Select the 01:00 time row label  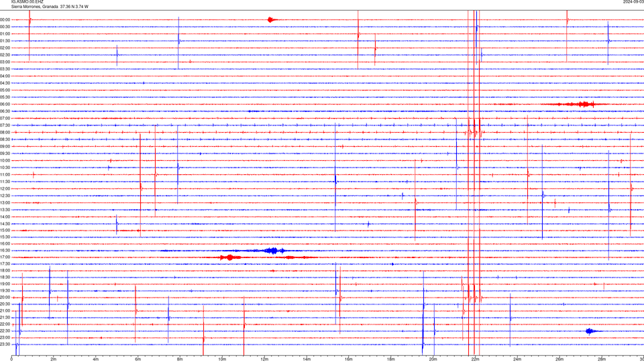tap(5, 34)
